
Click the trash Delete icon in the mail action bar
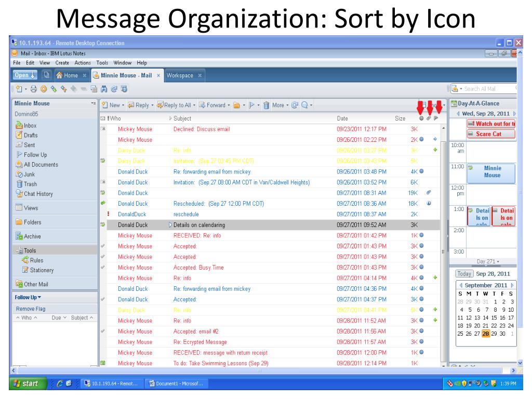pyautogui.click(x=267, y=105)
